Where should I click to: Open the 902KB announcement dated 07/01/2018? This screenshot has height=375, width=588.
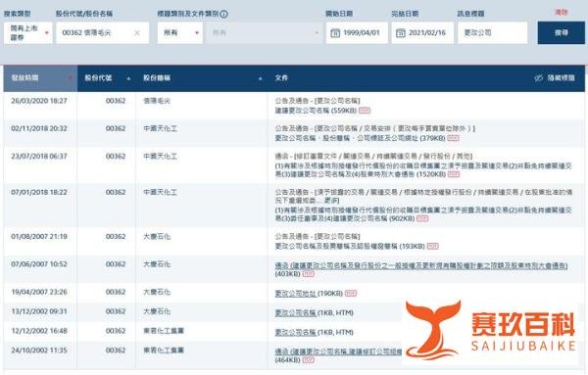pos(423,213)
